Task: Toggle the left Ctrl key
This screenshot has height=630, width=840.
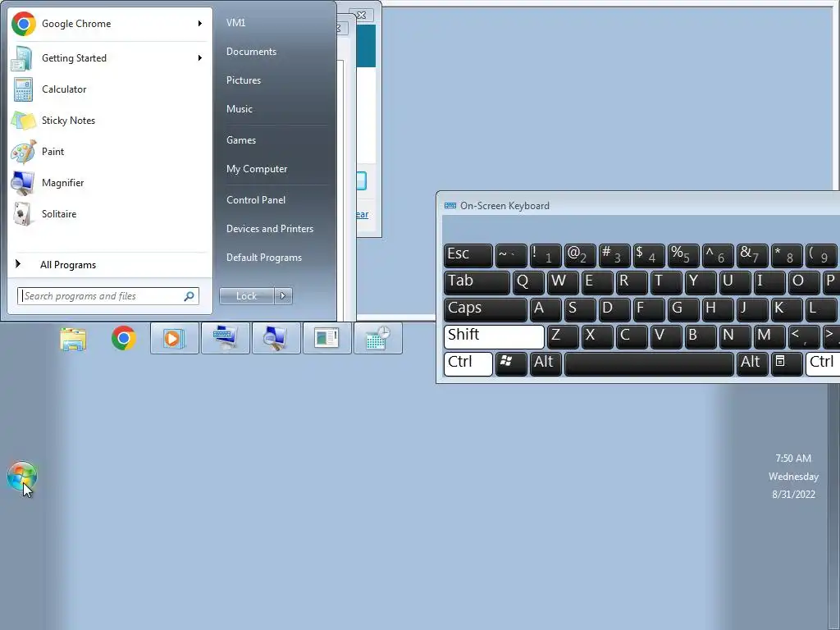Action: [x=468, y=363]
